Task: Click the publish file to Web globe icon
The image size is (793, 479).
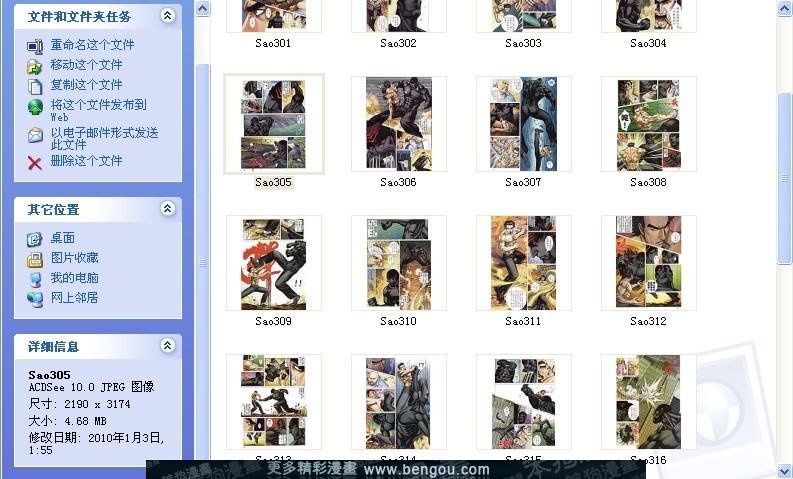Action: pyautogui.click(x=35, y=107)
